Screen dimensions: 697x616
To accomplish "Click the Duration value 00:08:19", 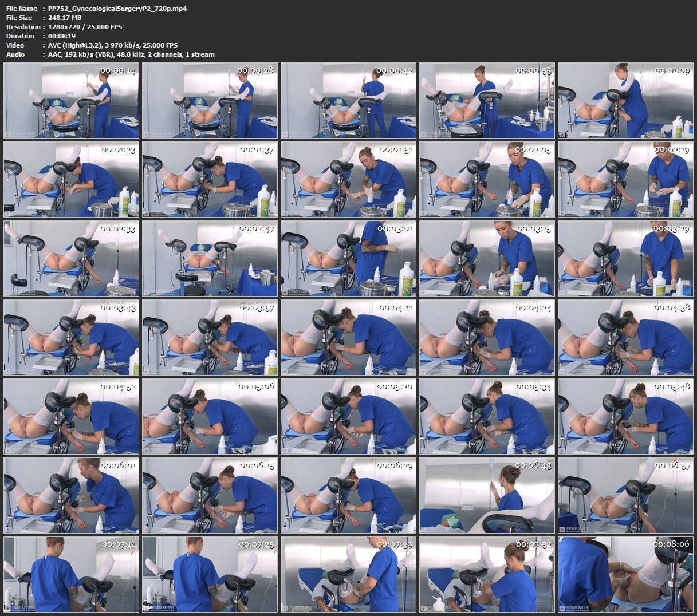I will (62, 36).
